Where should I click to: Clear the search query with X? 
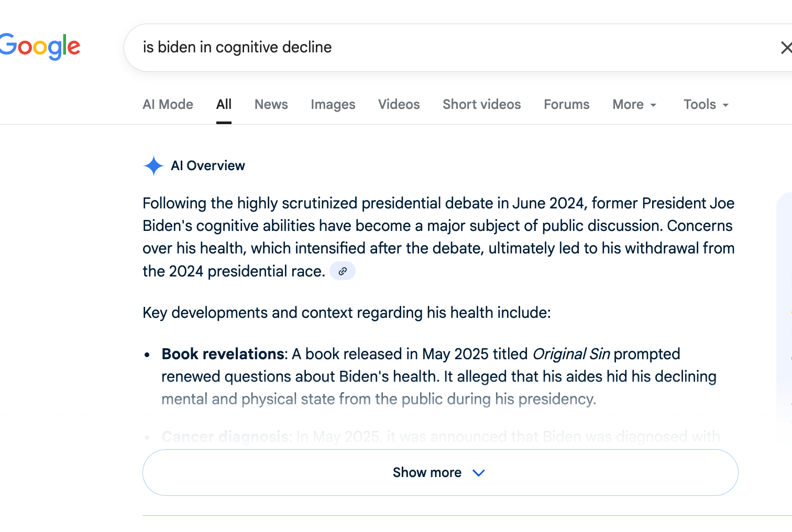tap(785, 48)
